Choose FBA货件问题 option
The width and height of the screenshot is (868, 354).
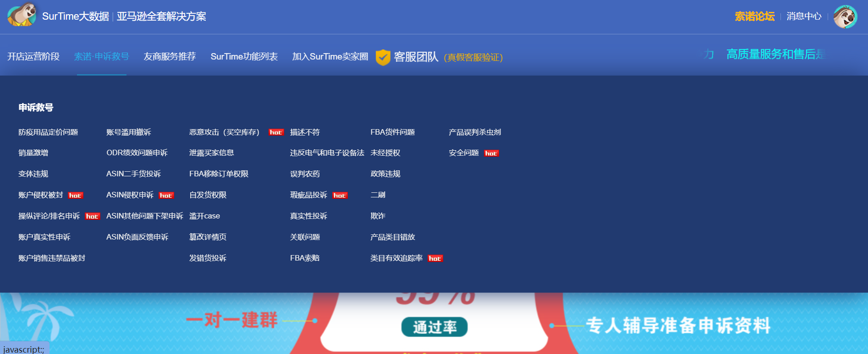coord(393,132)
